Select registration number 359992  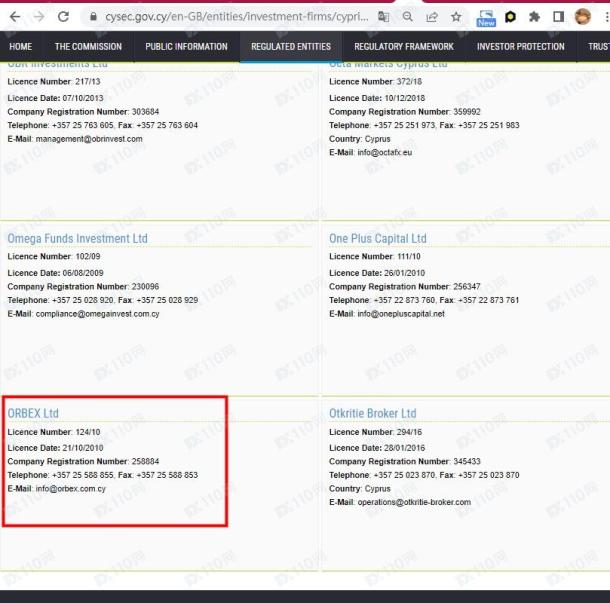467,112
